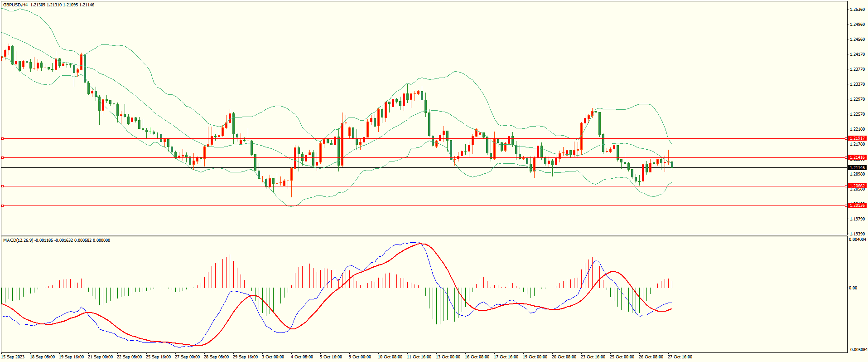
Task: Click the 1.22570 price scale value
Action: 858,114
